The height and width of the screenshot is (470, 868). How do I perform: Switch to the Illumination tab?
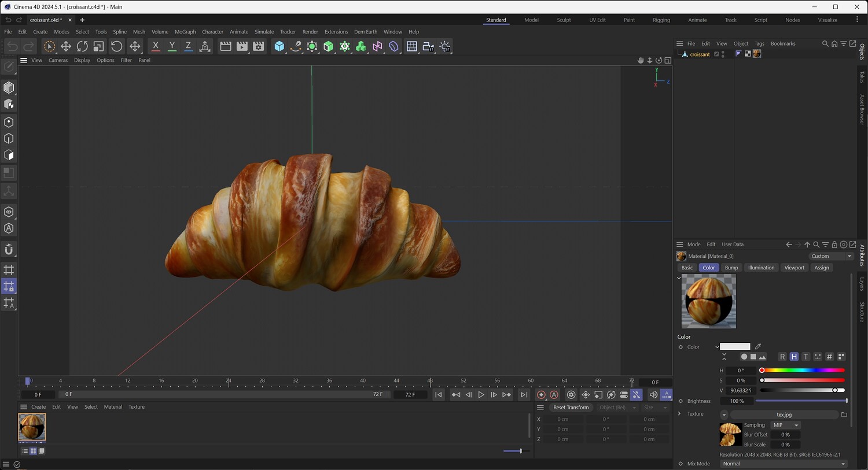click(760, 268)
